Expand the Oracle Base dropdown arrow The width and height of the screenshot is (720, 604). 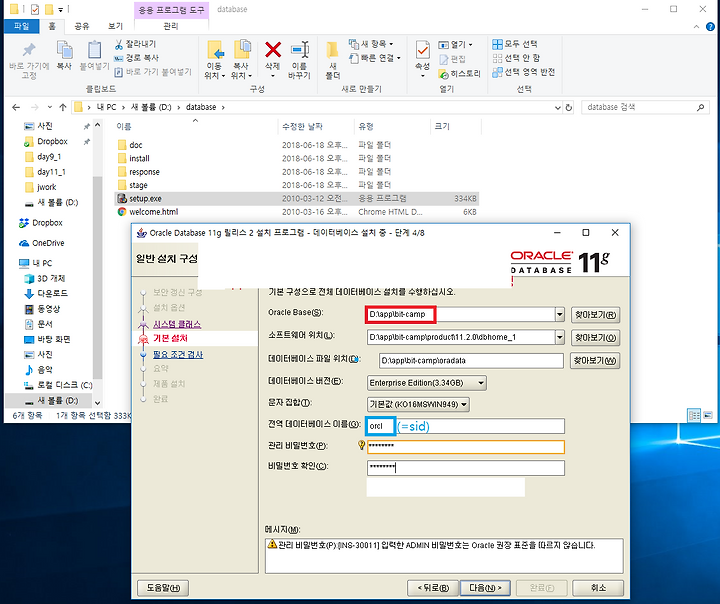[559, 315]
